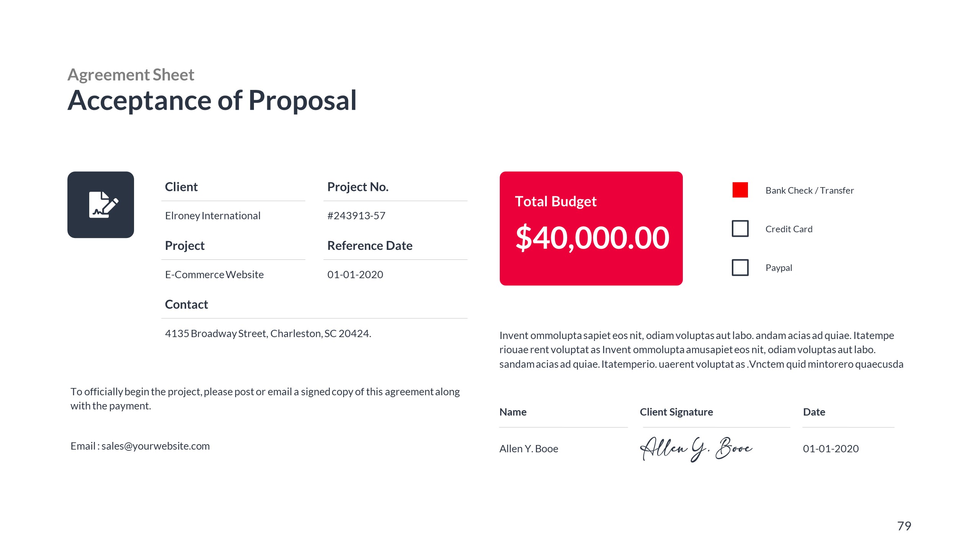
Task: Select the Invent ommolupta placeholder paragraph
Action: [701, 350]
